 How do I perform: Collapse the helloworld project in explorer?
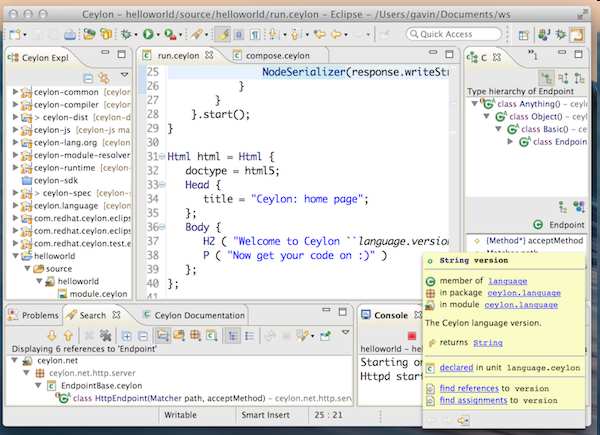[x=16, y=256]
